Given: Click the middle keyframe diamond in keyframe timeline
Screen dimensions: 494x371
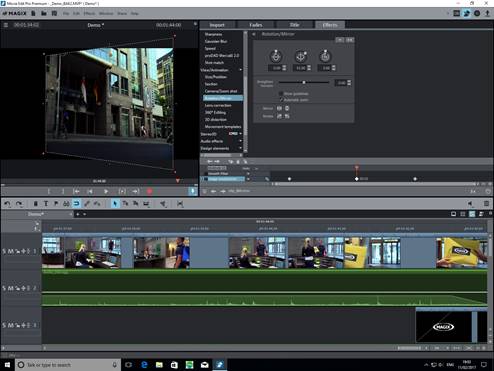Looking at the screenshot, I should pyautogui.click(x=357, y=179).
